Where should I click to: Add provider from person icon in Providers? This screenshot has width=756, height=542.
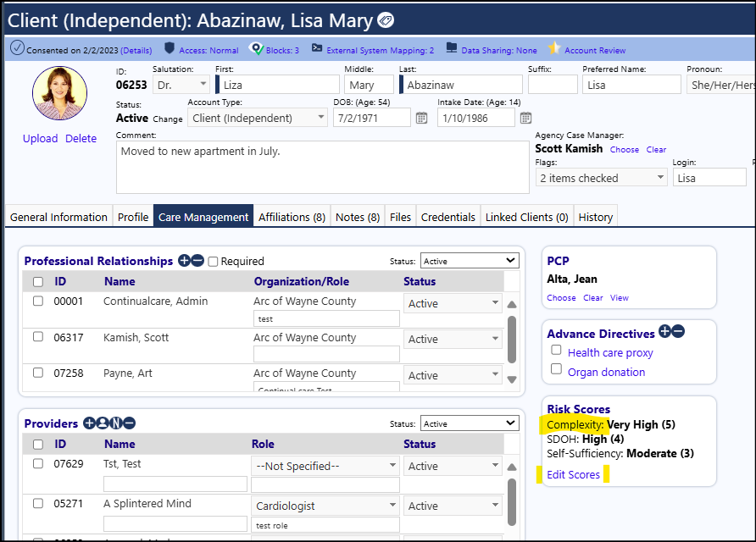tap(103, 423)
